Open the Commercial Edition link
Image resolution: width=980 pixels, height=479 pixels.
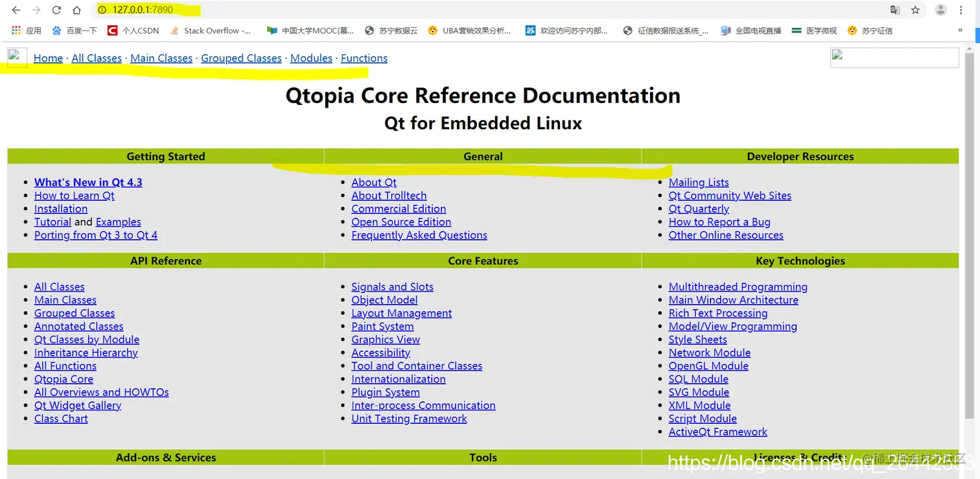399,209
